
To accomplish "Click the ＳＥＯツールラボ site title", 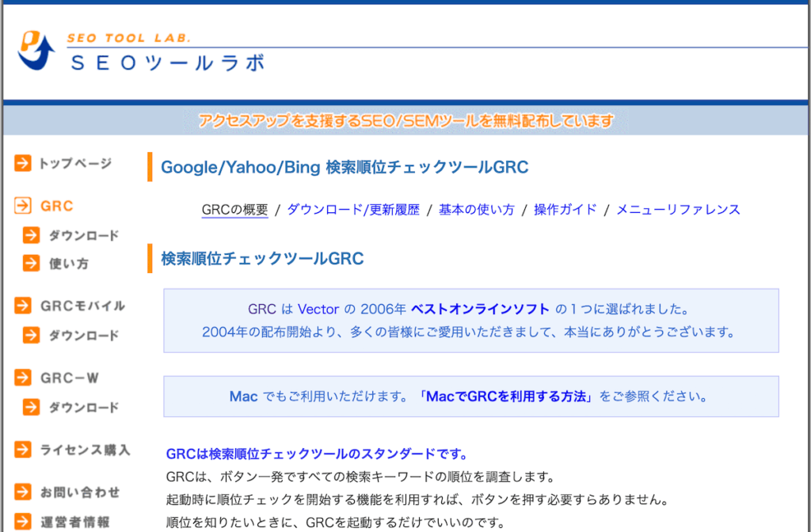I will click(x=168, y=63).
